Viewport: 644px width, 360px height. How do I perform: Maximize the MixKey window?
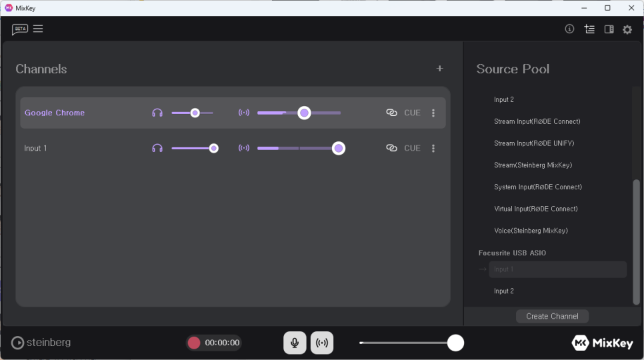(x=607, y=8)
